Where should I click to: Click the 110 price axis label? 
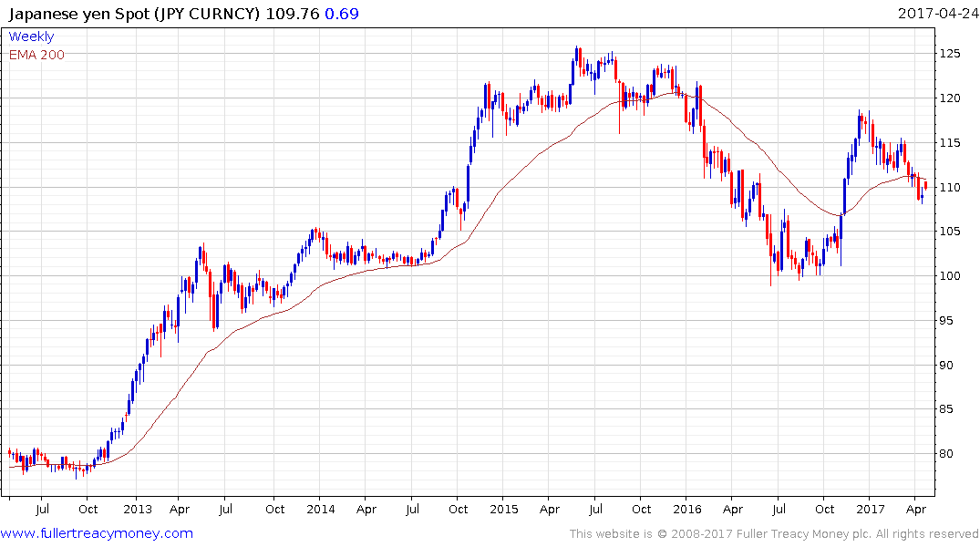tap(950, 188)
